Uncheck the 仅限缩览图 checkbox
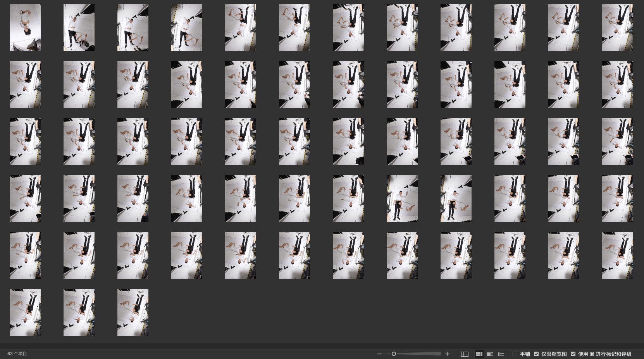This screenshot has width=644, height=359. pos(536,354)
